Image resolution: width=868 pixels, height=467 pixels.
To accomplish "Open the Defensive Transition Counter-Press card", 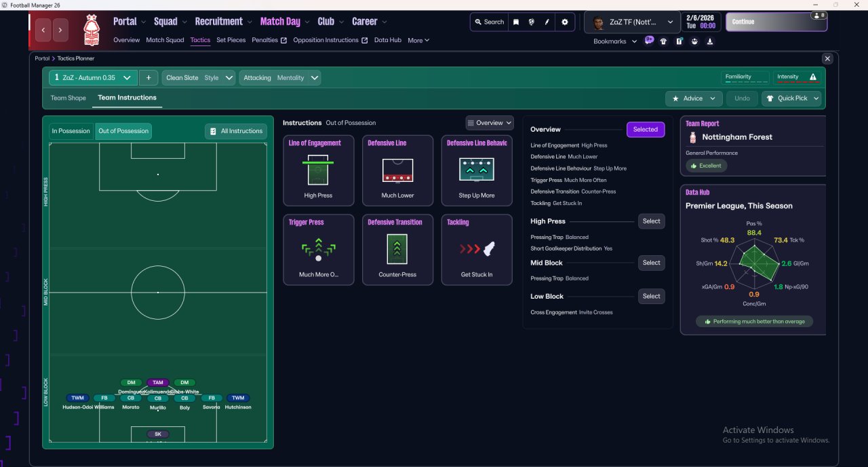I will pyautogui.click(x=397, y=250).
